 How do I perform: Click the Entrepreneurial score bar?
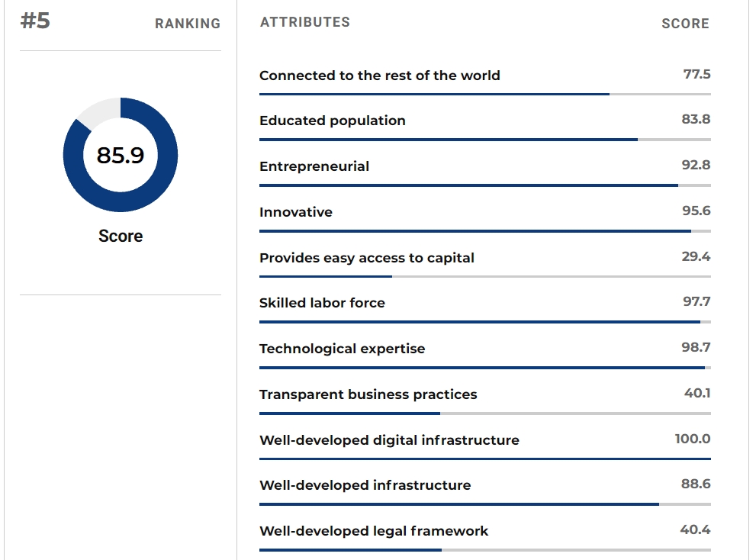485,185
